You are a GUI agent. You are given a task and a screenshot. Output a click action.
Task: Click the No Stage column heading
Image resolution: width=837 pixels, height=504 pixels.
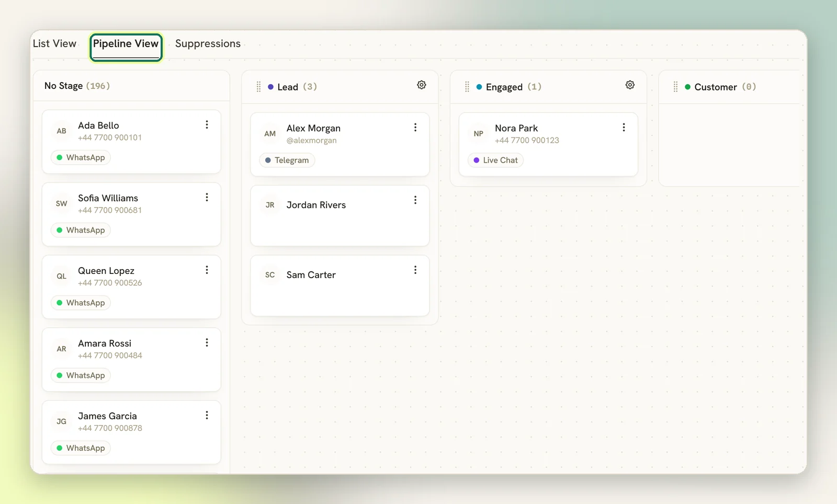[x=77, y=86]
